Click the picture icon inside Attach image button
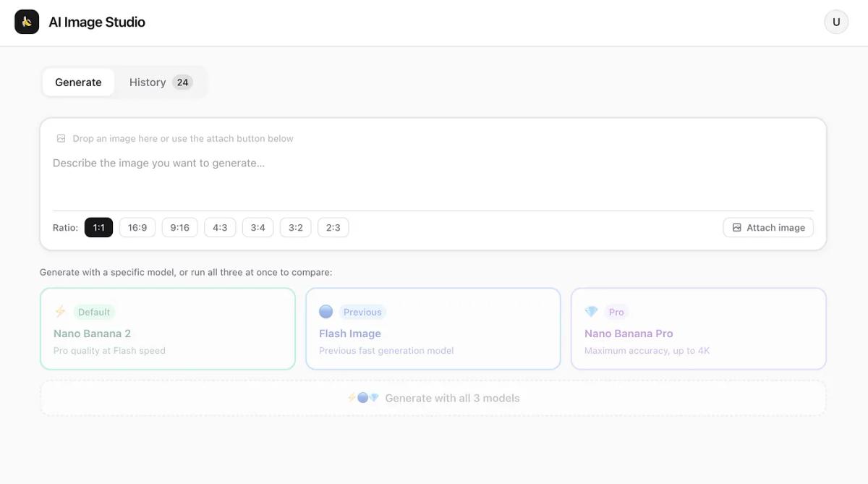The height and width of the screenshot is (484, 868). [737, 227]
